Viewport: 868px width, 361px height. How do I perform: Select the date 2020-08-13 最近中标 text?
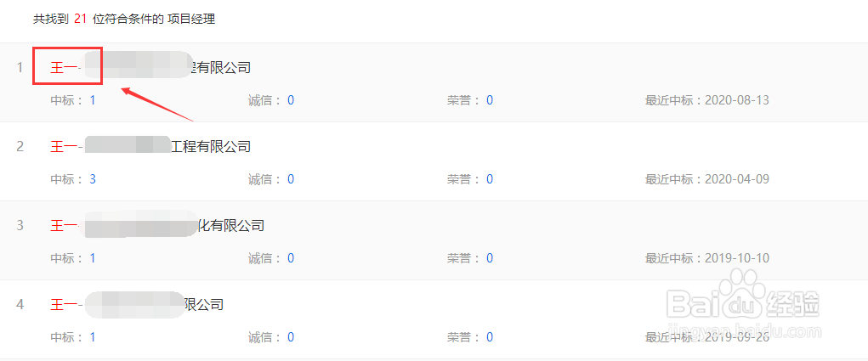pos(737,100)
